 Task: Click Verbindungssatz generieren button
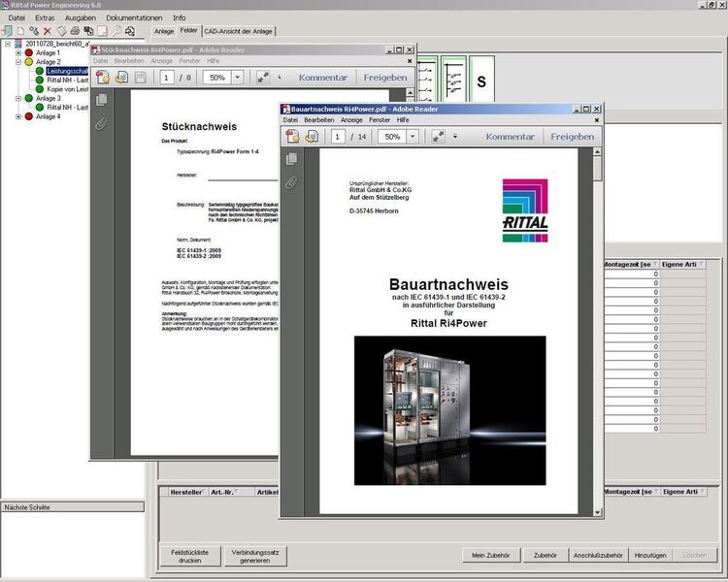point(255,556)
